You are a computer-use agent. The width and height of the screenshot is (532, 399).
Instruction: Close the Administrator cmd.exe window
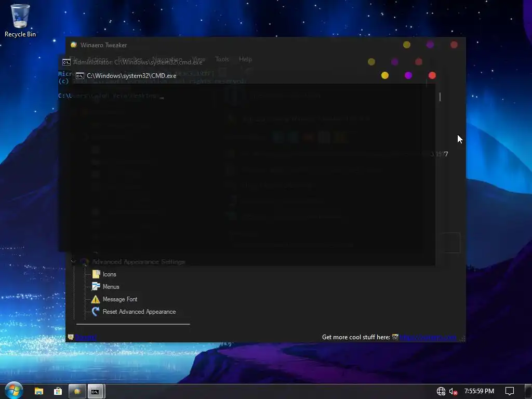[x=419, y=62]
